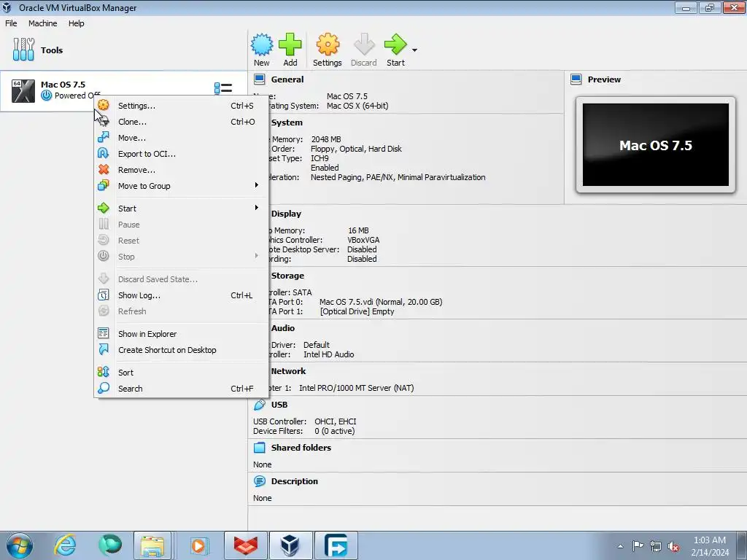747x560 pixels.
Task: Click the Description section header
Action: click(295, 481)
